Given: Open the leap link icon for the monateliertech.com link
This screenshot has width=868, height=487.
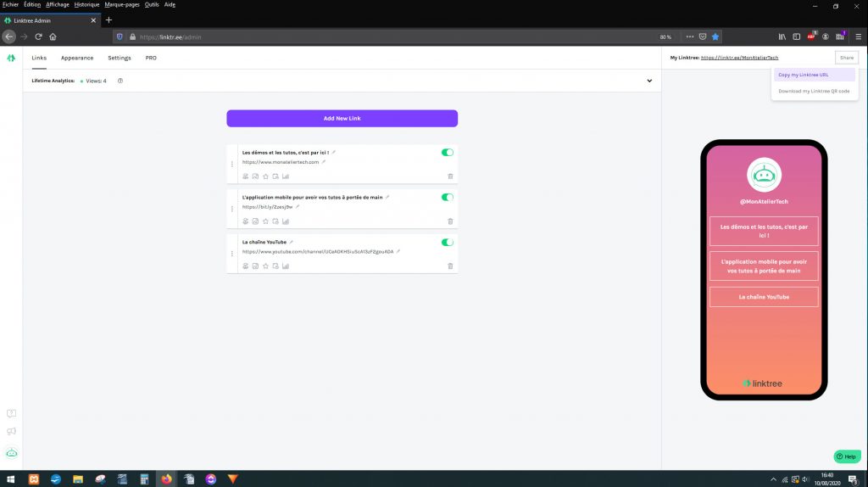Looking at the screenshot, I should [x=245, y=176].
